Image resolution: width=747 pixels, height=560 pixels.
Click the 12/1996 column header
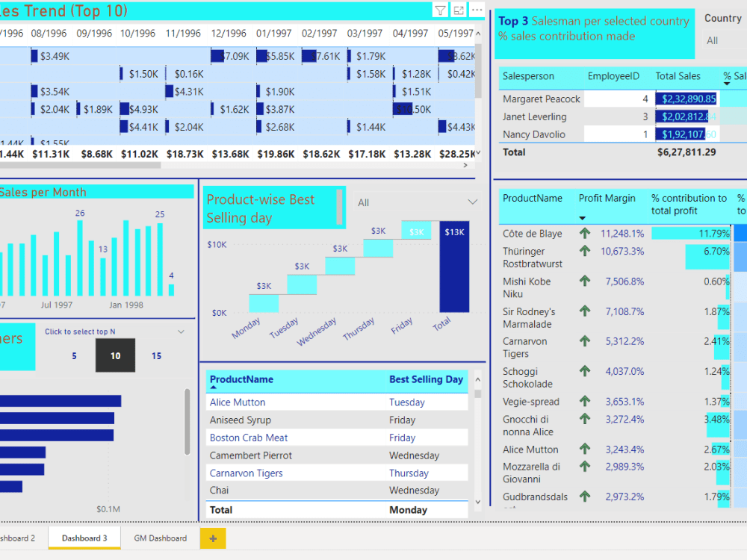tap(229, 34)
